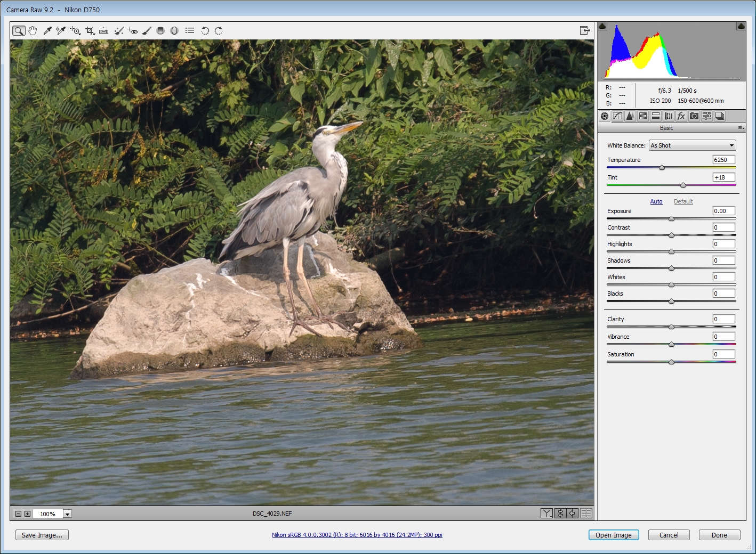
Task: Open the Basic panel options menu
Action: click(741, 128)
